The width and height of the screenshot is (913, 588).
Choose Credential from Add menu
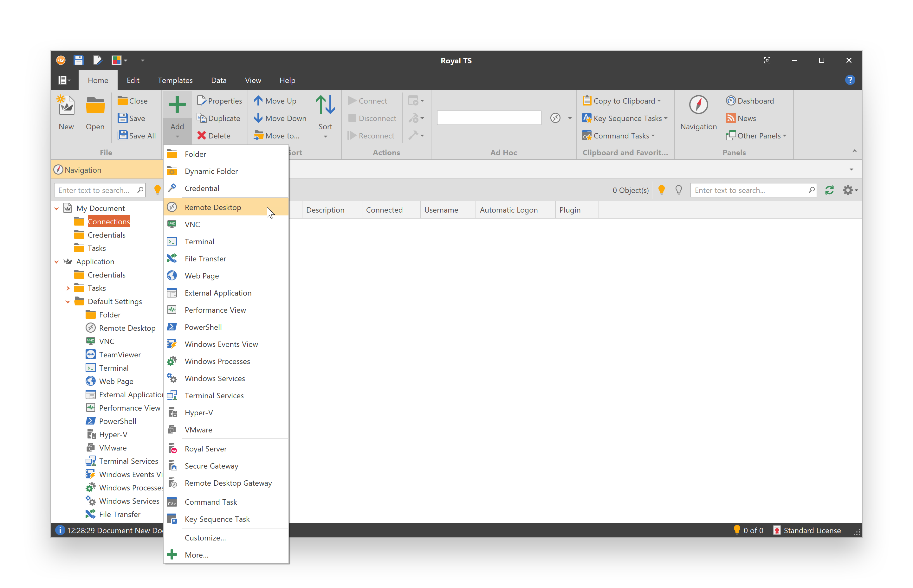(226, 188)
